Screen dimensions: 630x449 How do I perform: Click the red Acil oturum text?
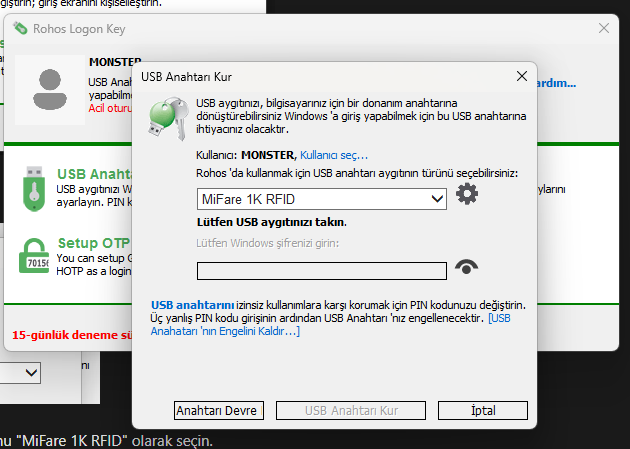(110, 108)
